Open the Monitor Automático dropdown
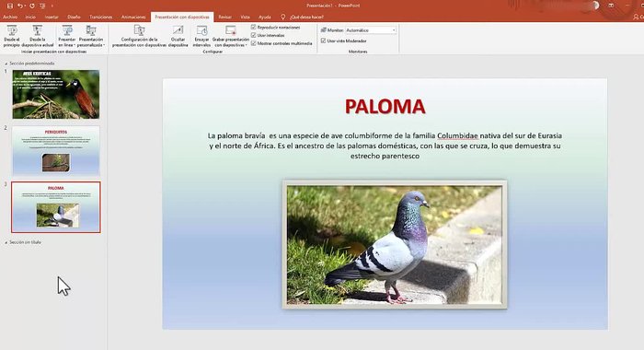This screenshot has width=644, height=350. click(371, 30)
